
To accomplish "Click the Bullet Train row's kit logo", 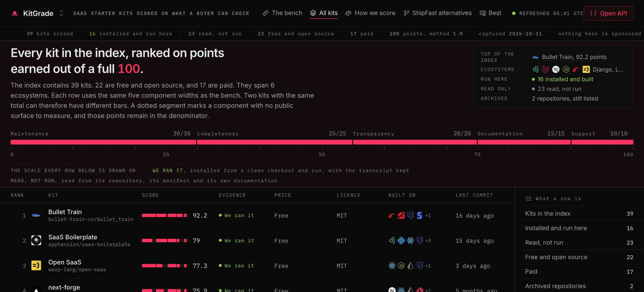I will pos(36,215).
